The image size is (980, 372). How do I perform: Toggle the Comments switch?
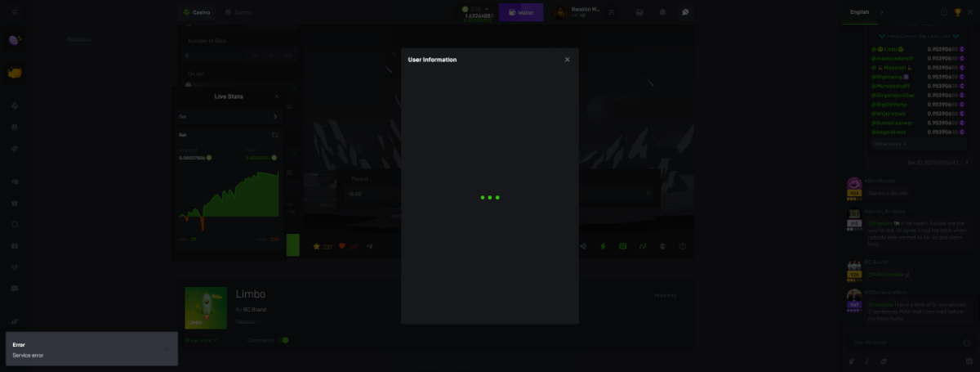pos(284,340)
